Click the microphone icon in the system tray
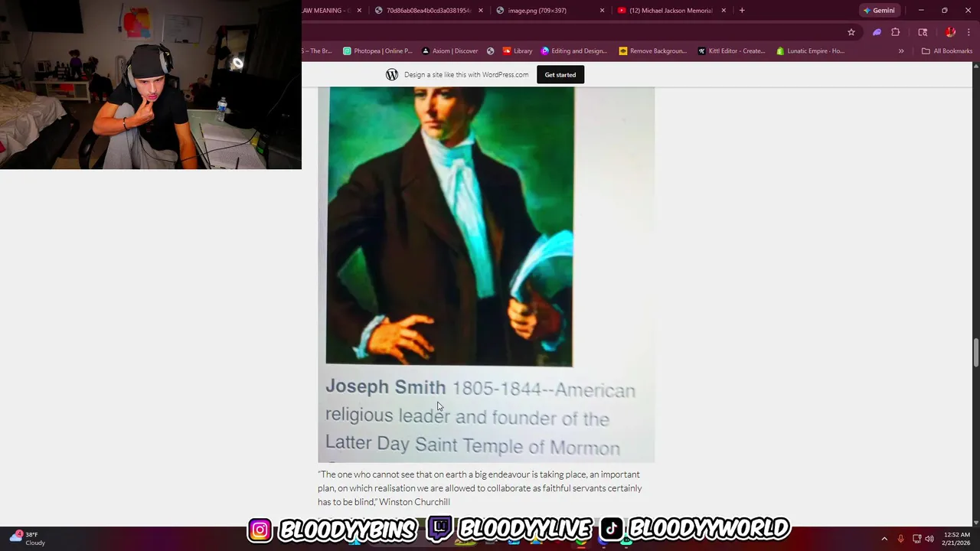The height and width of the screenshot is (551, 980). 900,539
